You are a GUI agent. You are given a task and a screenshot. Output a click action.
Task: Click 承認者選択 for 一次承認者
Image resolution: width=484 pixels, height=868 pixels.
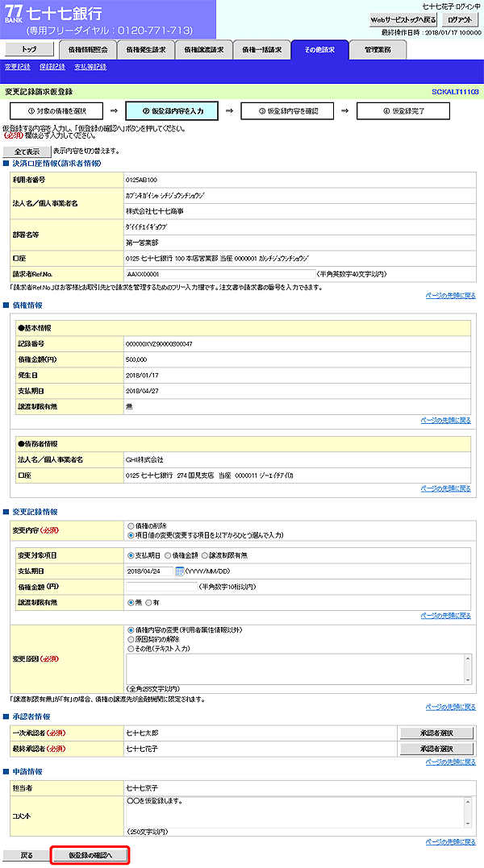436,733
